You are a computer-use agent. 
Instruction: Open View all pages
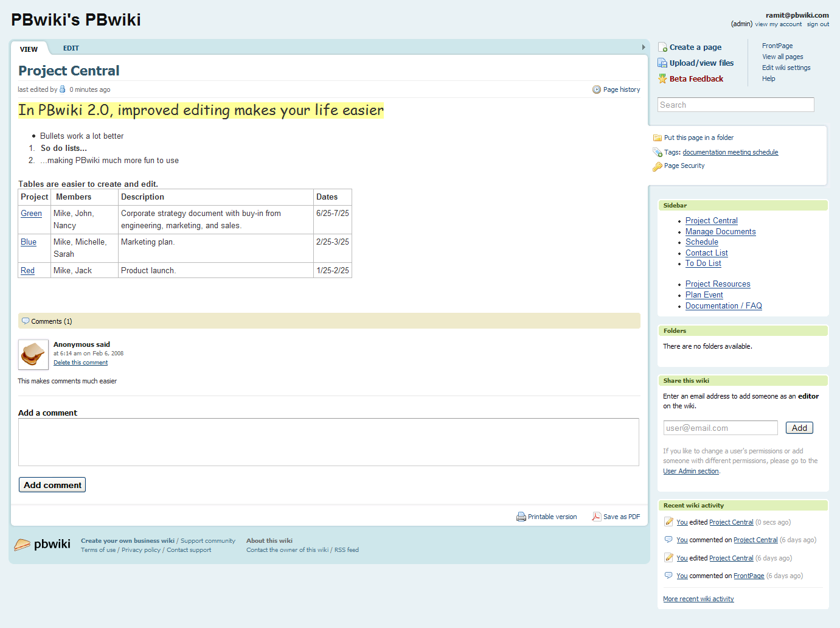point(783,57)
